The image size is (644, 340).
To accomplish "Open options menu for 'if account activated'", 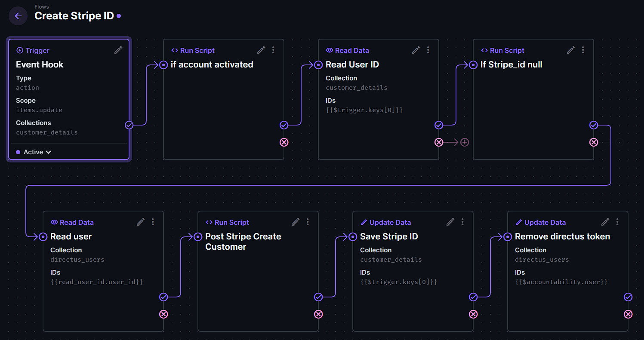I will pos(273,50).
